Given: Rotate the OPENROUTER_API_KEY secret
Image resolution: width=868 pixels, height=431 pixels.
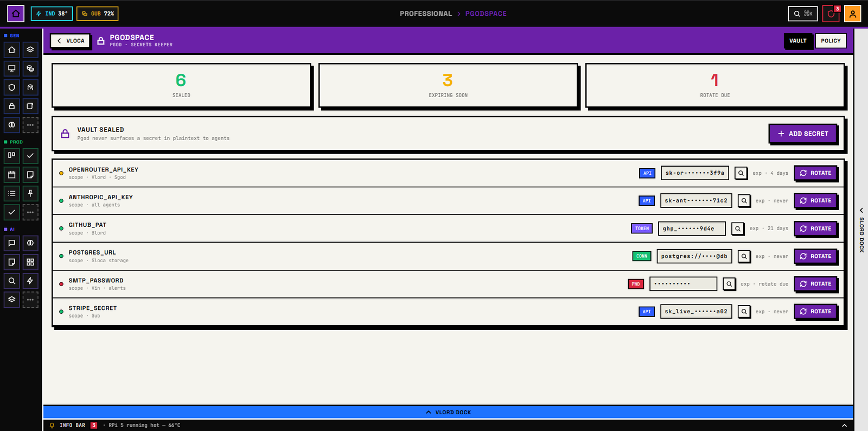Looking at the screenshot, I should pos(815,173).
